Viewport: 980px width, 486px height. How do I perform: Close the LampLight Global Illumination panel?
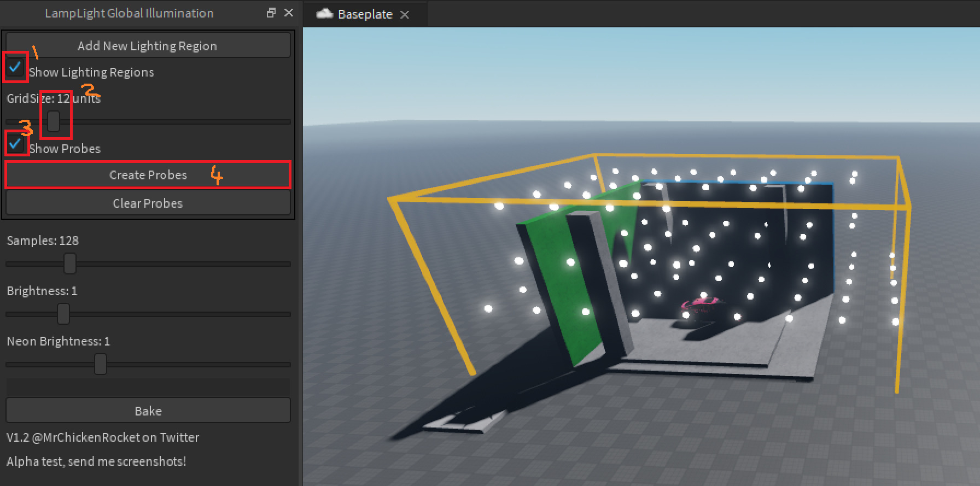pos(289,13)
